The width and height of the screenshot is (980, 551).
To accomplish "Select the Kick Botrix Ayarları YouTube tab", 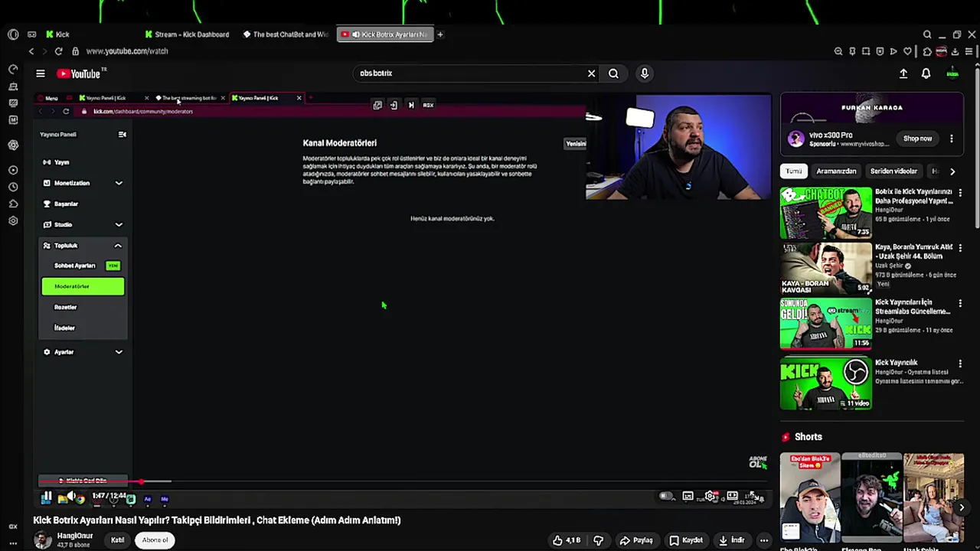I will (x=385, y=34).
